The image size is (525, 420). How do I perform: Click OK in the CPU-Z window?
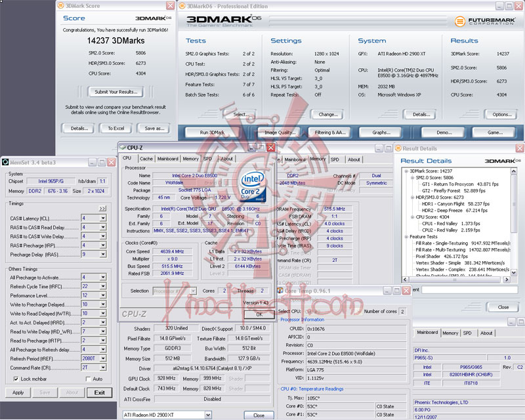tap(259, 314)
